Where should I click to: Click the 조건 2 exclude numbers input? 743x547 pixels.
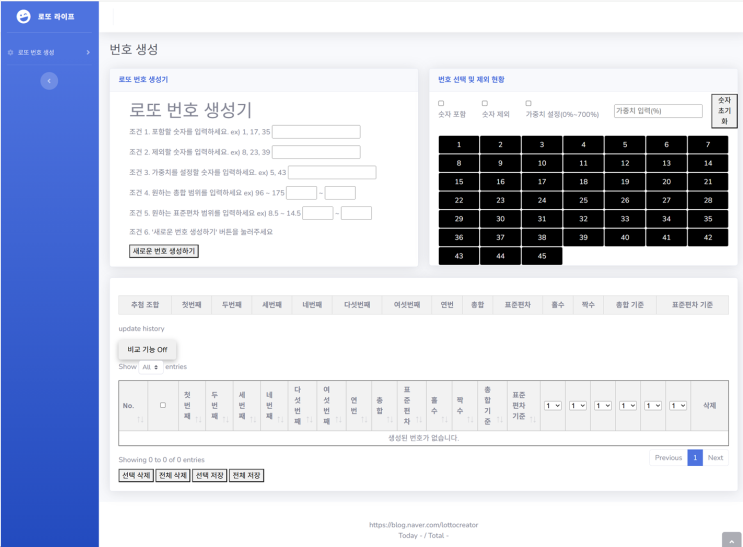[x=316, y=152]
